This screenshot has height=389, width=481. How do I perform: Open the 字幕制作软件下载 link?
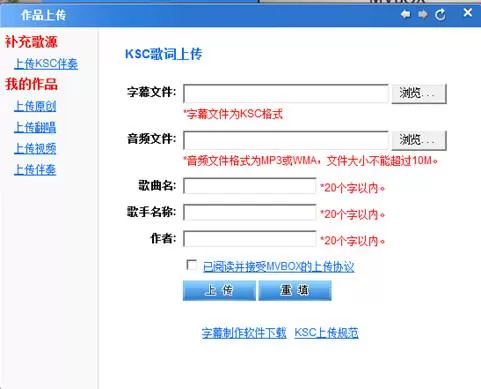point(244,333)
